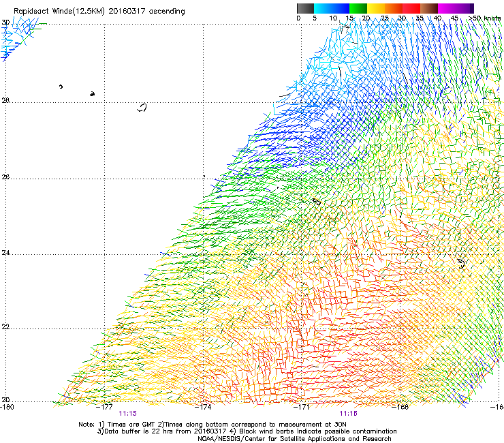
Task: Click the latitude '22' axis label
Action: (5, 326)
